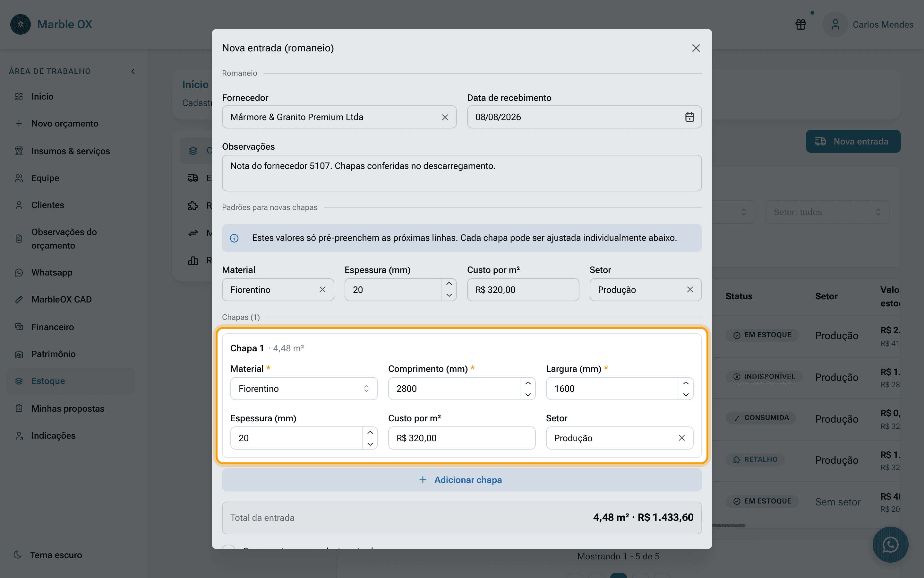Click the plus icon for Novo orçamento
This screenshot has width=924, height=578.
(19, 124)
